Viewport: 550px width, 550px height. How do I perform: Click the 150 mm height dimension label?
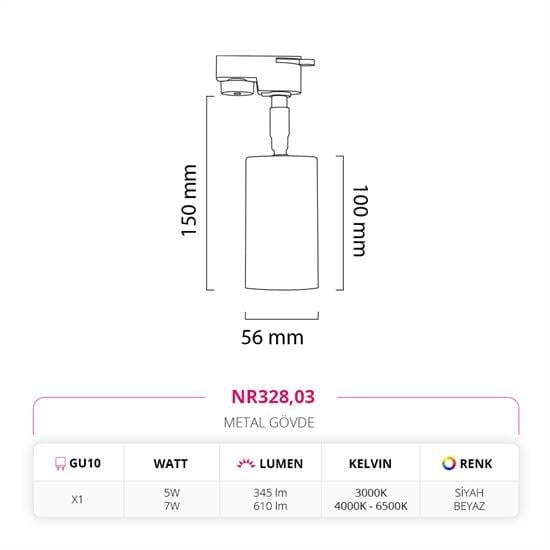[x=189, y=200]
